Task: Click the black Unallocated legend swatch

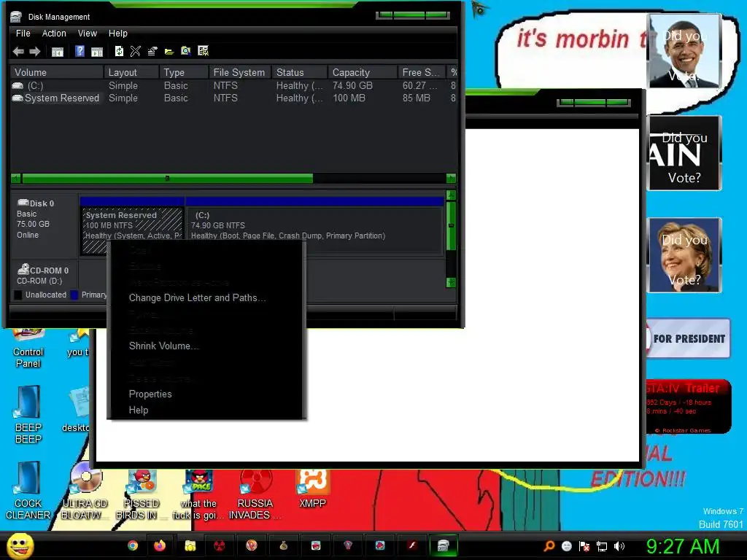Action: coord(18,295)
